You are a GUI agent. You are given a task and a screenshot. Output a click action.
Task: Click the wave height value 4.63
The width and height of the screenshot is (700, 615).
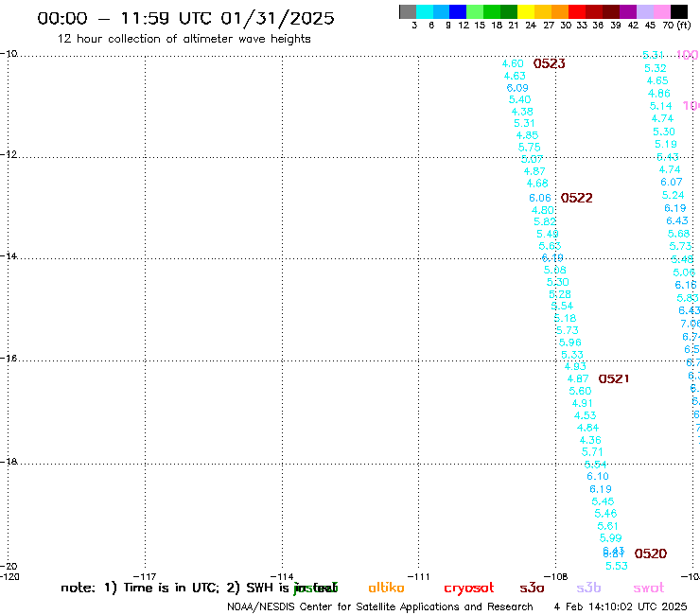(x=515, y=76)
